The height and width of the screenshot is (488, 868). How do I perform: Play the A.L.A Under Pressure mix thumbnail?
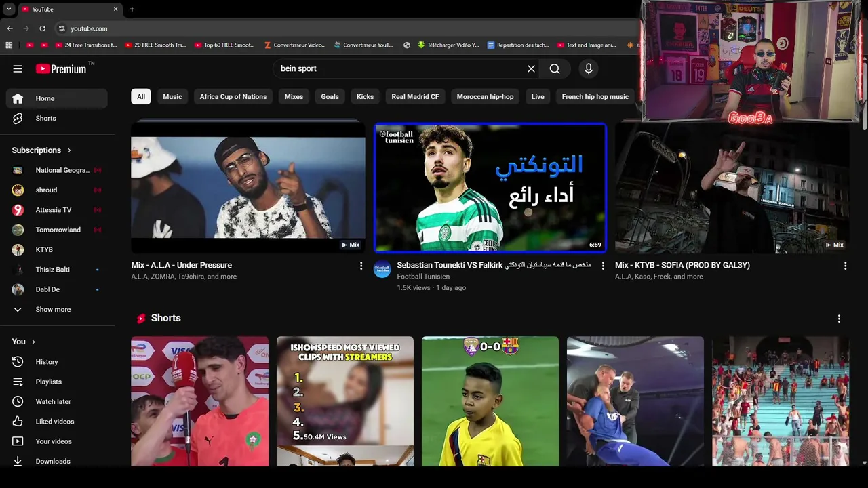click(248, 186)
